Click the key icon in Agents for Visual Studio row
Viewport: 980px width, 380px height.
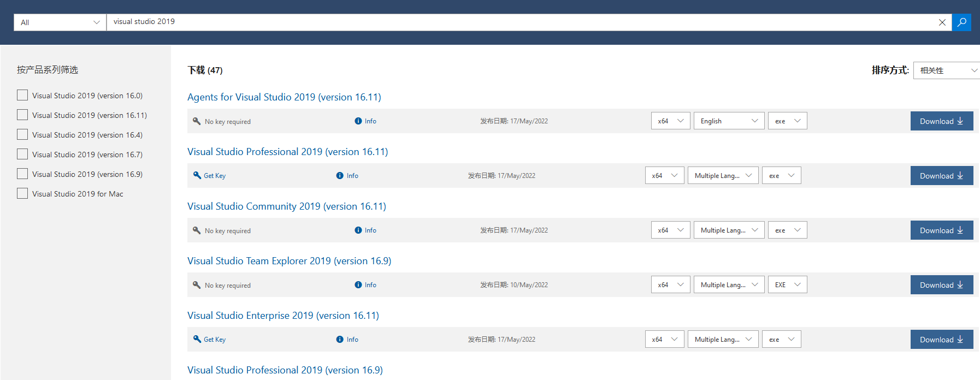[197, 121]
